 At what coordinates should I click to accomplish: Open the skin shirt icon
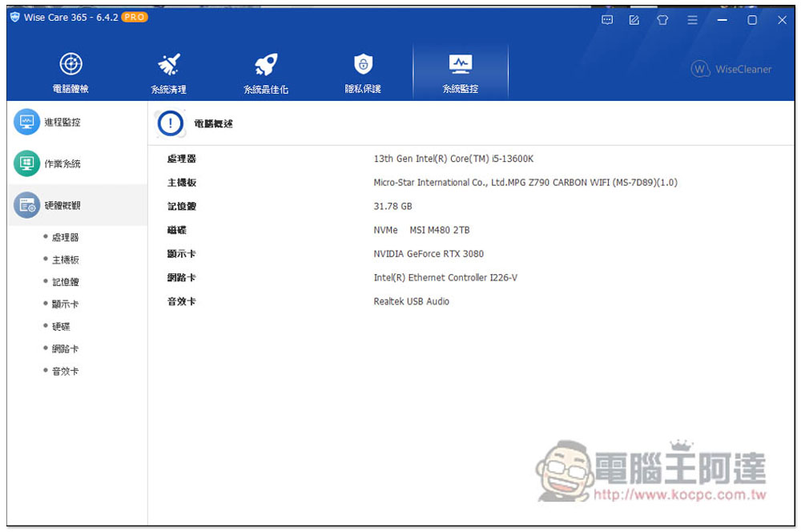pyautogui.click(x=662, y=20)
